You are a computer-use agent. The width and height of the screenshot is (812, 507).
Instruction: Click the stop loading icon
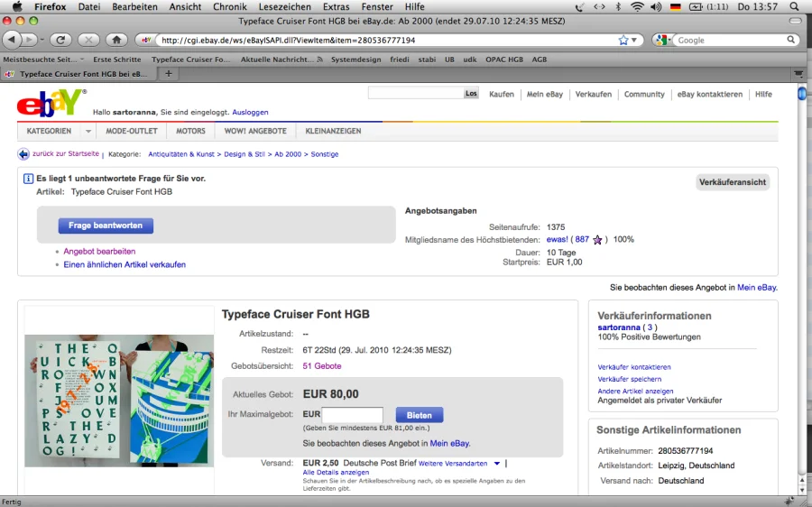click(88, 40)
